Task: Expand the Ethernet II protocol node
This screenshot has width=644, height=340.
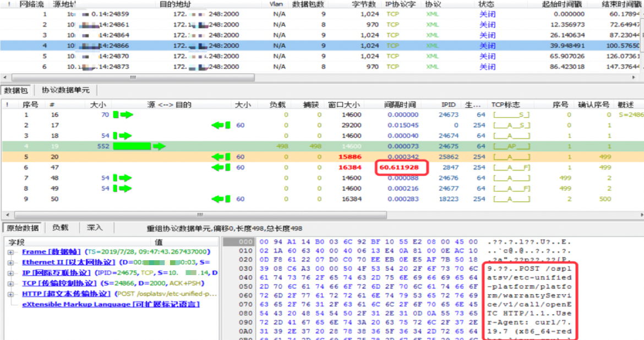Action: tap(10, 262)
